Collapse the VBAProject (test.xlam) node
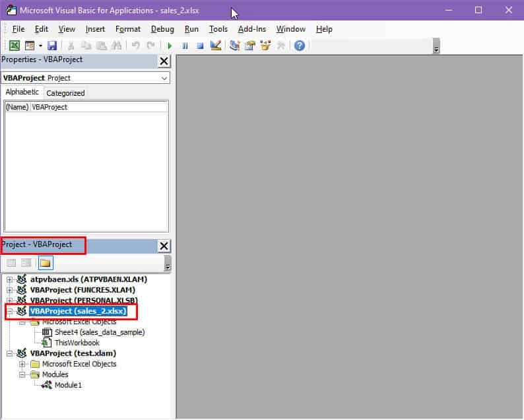The height and width of the screenshot is (420, 524). (x=10, y=353)
